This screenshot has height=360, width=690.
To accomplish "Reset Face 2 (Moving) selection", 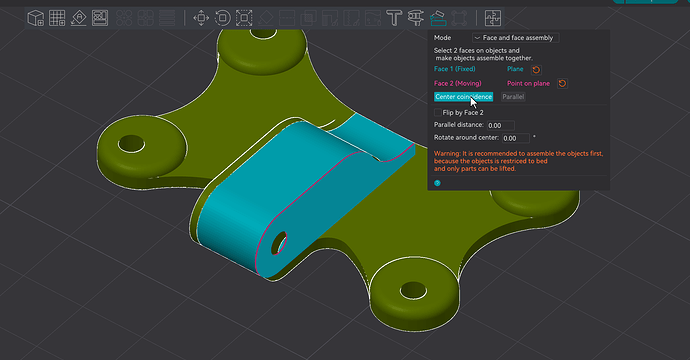I will pos(562,84).
